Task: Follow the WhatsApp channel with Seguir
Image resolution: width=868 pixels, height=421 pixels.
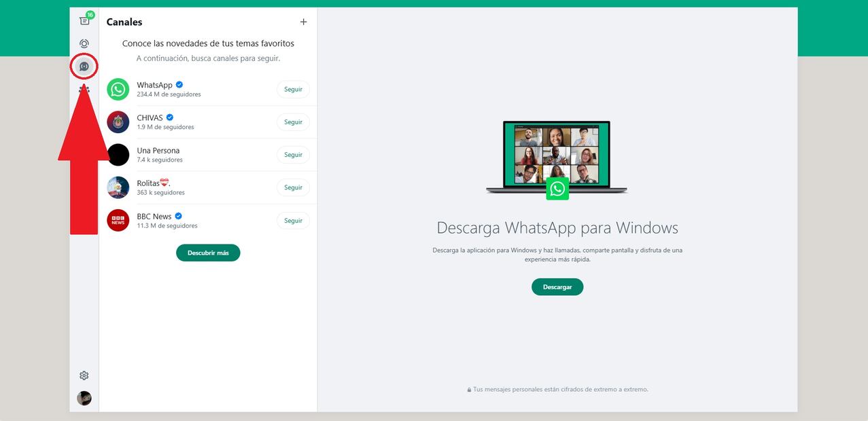Action: click(x=293, y=90)
